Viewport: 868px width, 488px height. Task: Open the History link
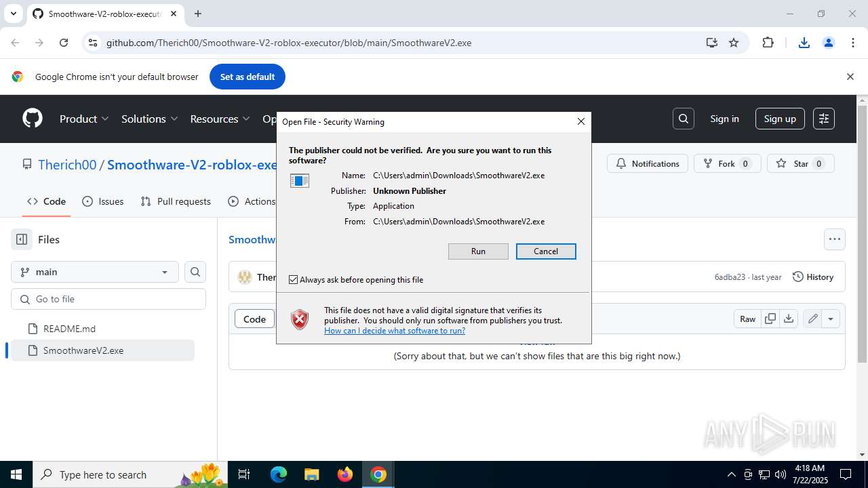click(x=813, y=277)
